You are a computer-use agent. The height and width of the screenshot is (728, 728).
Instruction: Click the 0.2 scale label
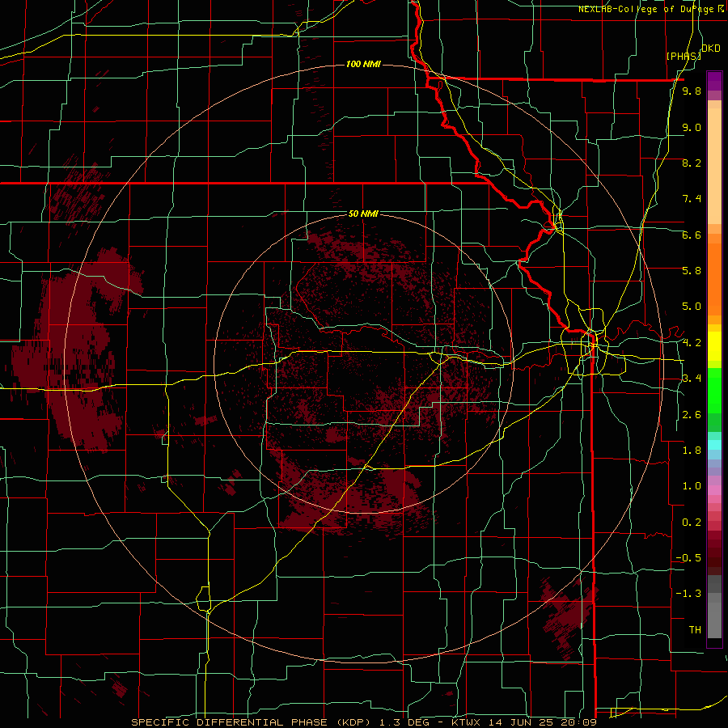(692, 523)
